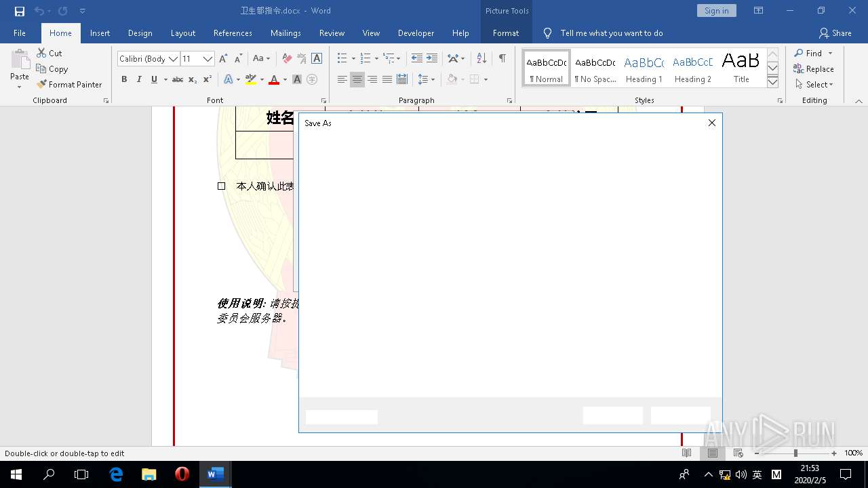868x488 pixels.
Task: Align text left
Action: (x=342, y=79)
